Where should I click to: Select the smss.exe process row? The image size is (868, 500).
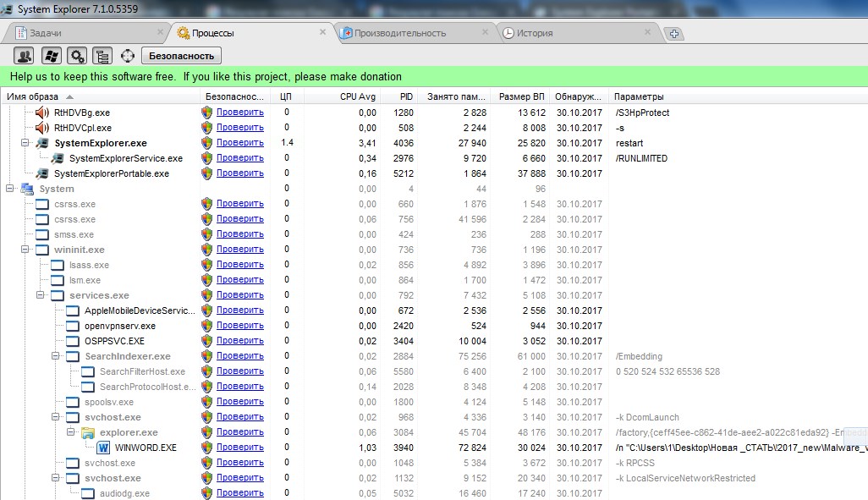click(434, 234)
